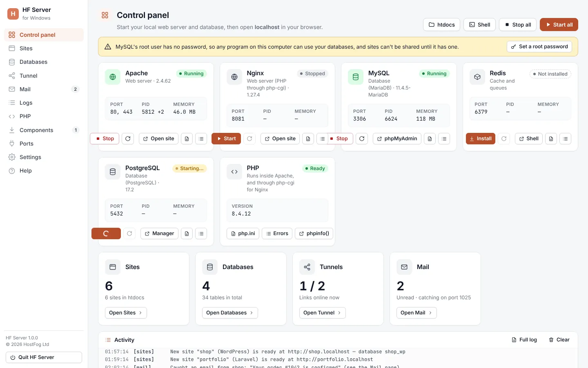Go to Databases in the sidebar
Image resolution: width=588 pixels, height=368 pixels.
(x=44, y=62)
